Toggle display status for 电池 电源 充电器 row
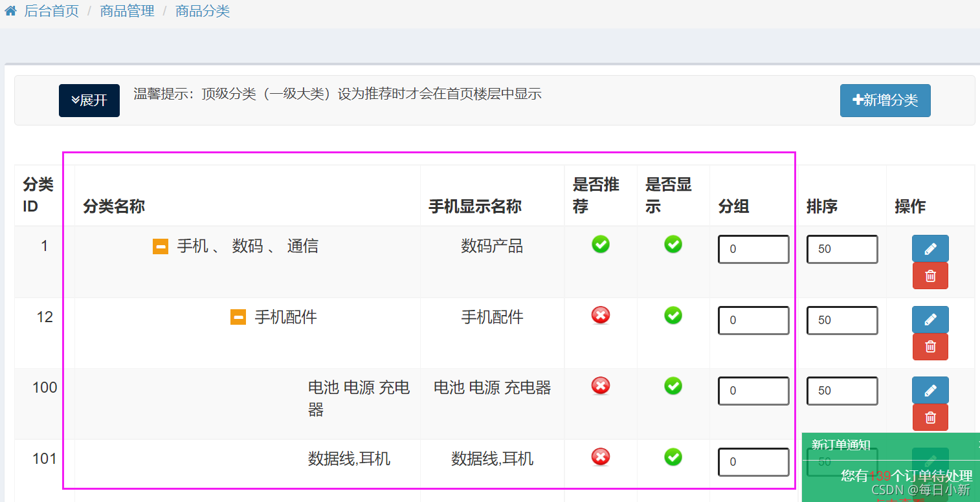 click(x=673, y=386)
